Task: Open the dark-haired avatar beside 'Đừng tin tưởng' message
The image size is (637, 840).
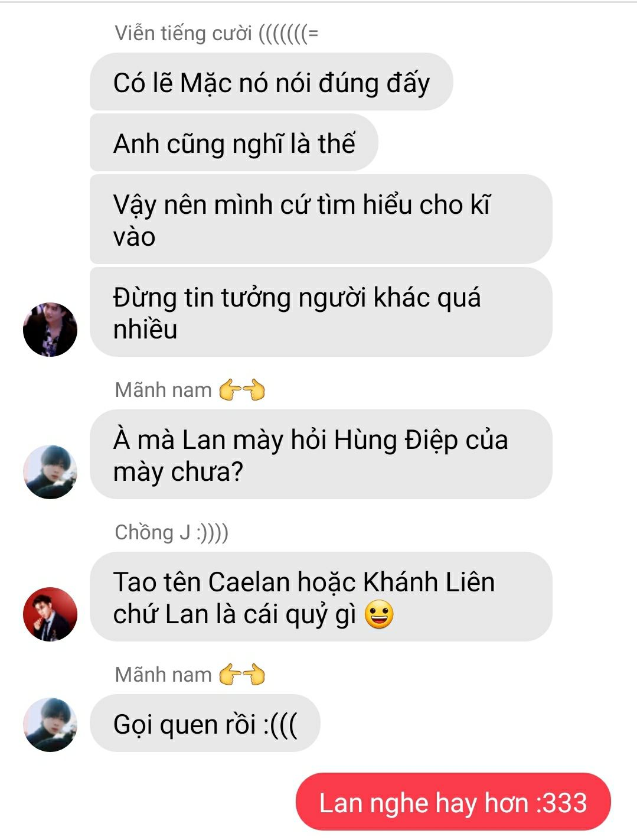Action: [x=50, y=329]
